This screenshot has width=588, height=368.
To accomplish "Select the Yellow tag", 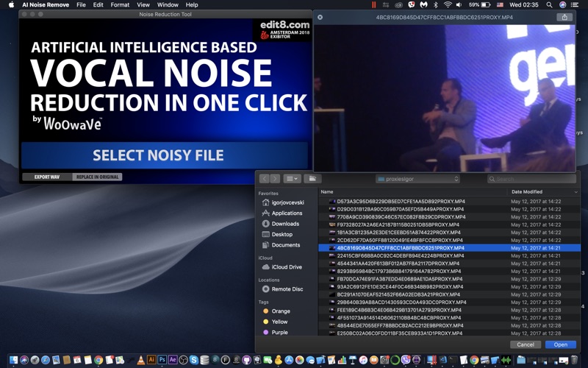I will (276, 322).
